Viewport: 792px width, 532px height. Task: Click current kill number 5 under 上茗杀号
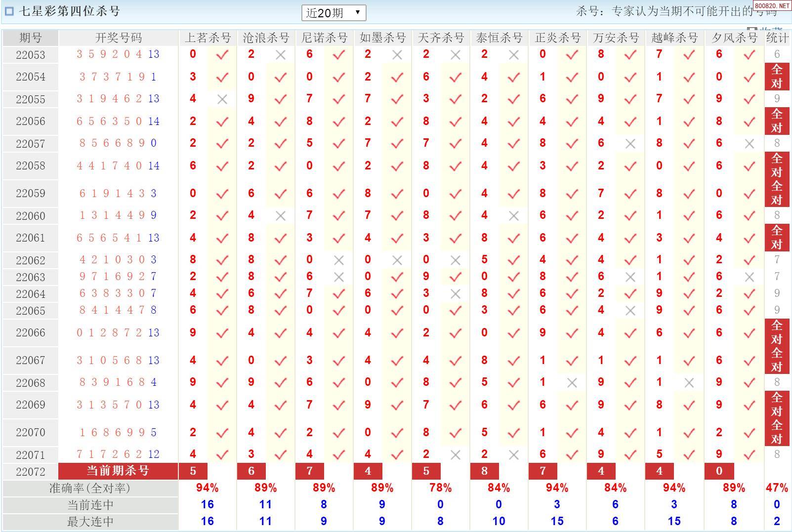(x=193, y=471)
